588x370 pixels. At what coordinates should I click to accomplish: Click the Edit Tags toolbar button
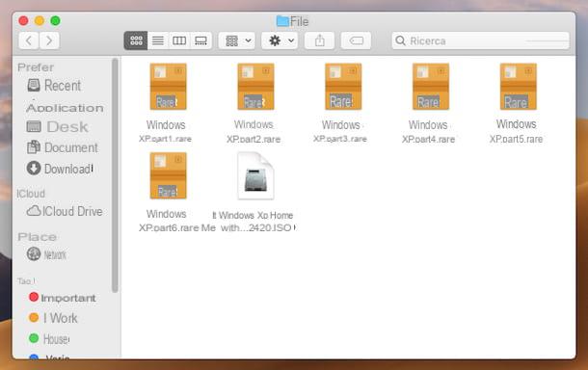(x=356, y=40)
